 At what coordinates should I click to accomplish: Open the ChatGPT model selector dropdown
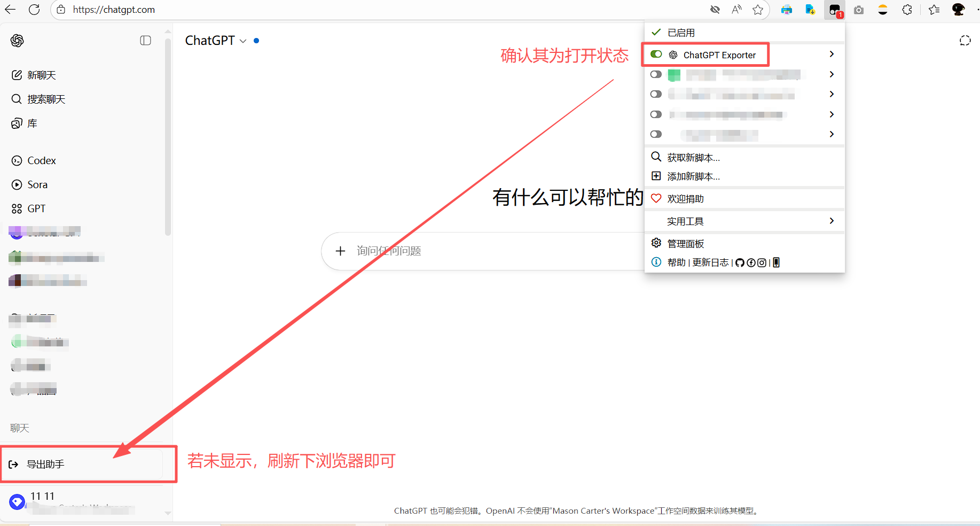[x=216, y=41]
